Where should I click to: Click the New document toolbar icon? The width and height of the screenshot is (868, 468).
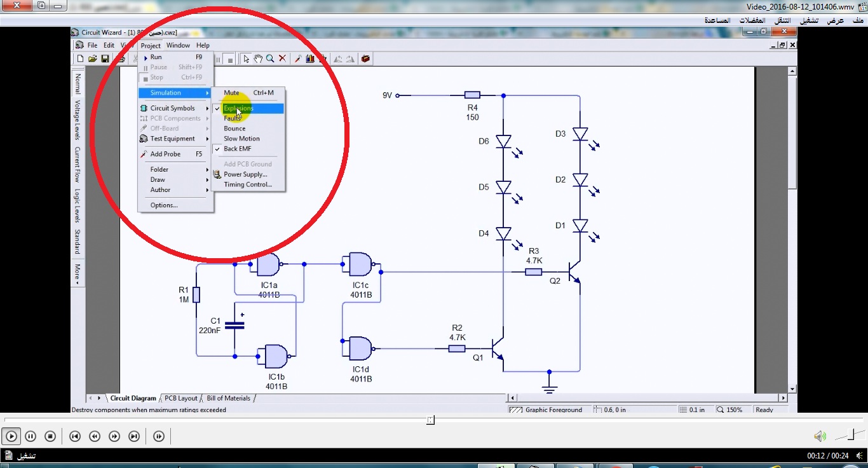(x=81, y=59)
